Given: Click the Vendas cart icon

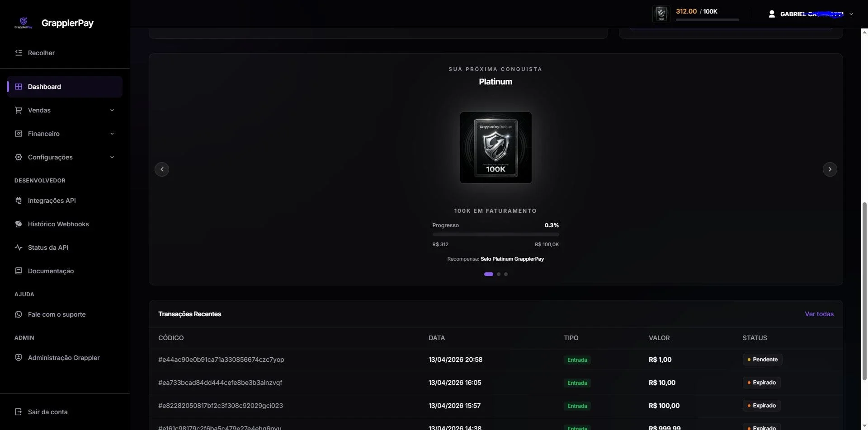Looking at the screenshot, I should tap(19, 110).
